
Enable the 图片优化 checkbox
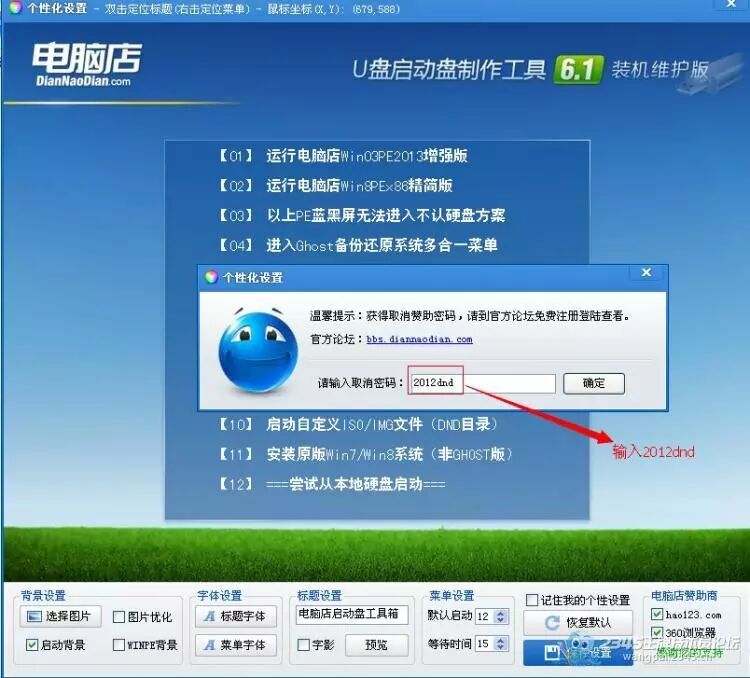119,617
